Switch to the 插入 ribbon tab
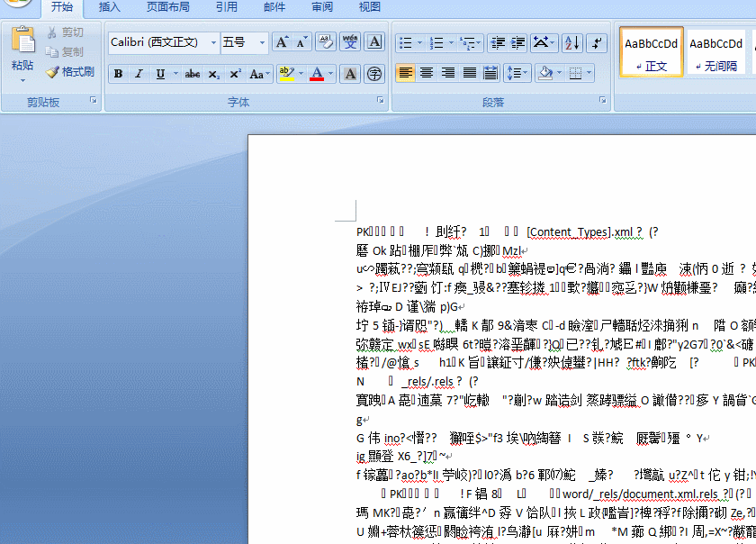Viewport: 756px width, 544px height. [108, 7]
